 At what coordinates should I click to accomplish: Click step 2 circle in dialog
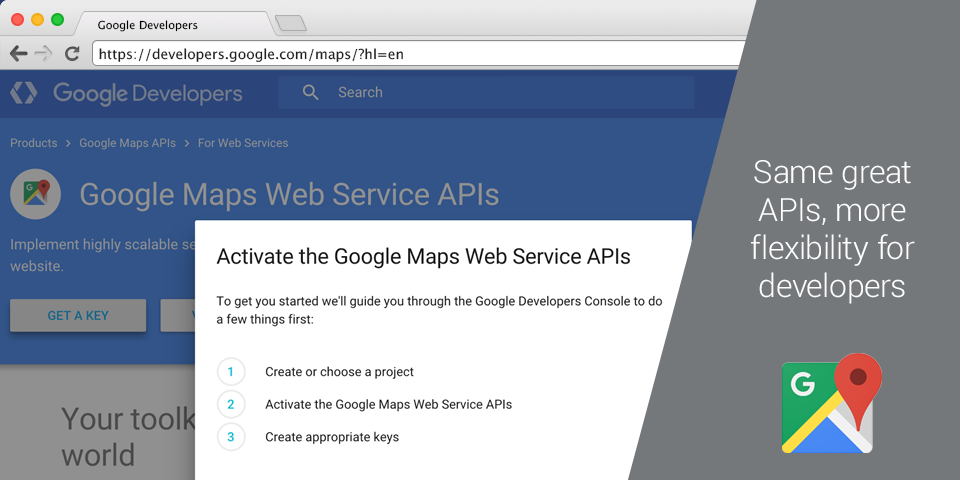tap(231, 404)
